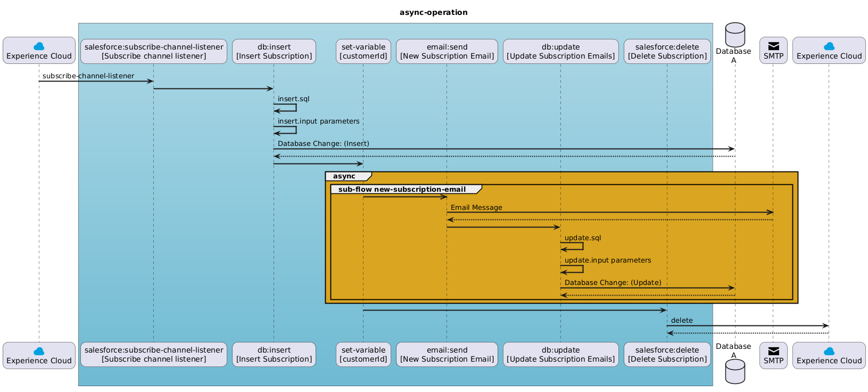Click the envelope icon in bottom SMTP box

click(773, 351)
